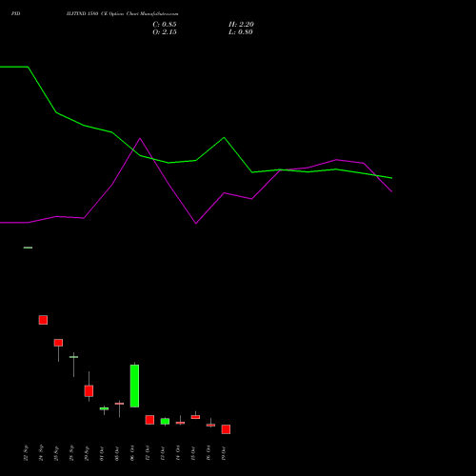Click the open value O: 2.15

pos(165,32)
